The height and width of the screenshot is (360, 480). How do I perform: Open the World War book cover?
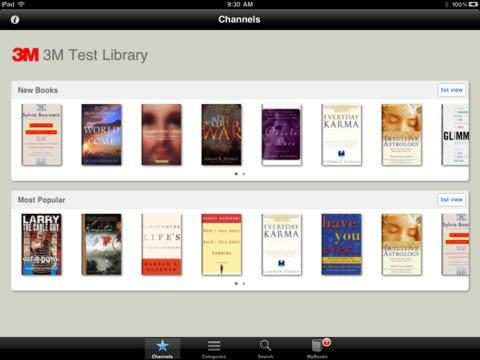pyautogui.click(x=222, y=135)
